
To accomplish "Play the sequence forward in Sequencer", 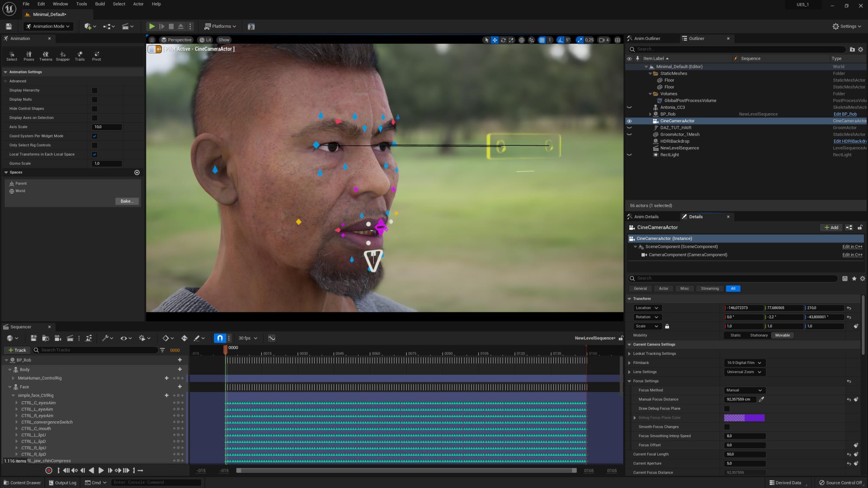I will (x=101, y=470).
